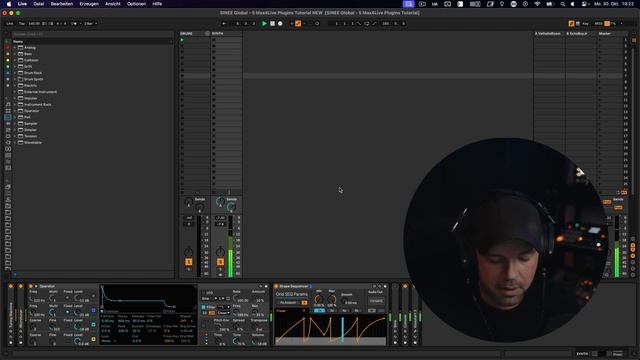Viewport: 640px width, 360px height.
Task: Open the Datei menu
Action: click(x=39, y=4)
